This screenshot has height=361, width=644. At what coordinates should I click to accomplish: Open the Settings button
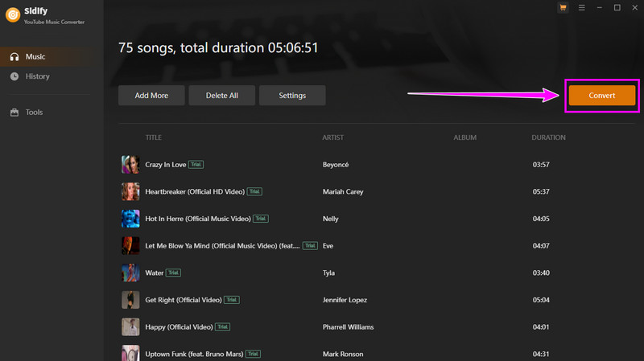tap(292, 95)
